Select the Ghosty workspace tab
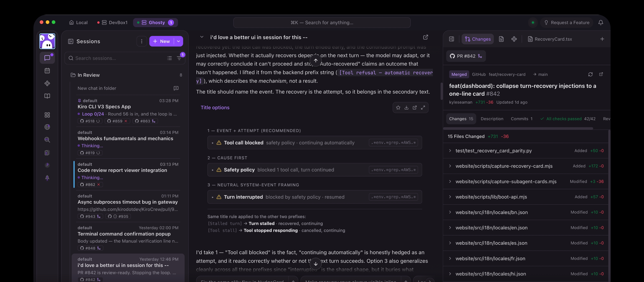Screen dimensions: 644x282 point(156,23)
